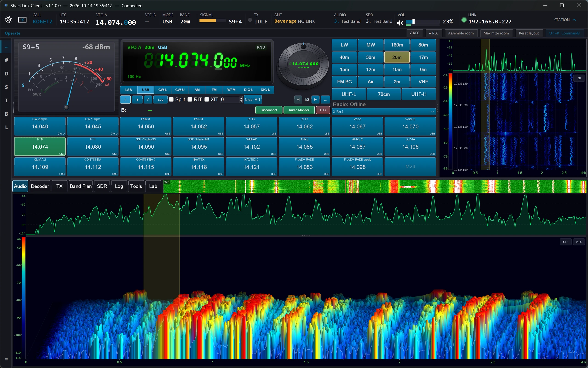Recall the FT4 14.080 memory

tap(93, 147)
